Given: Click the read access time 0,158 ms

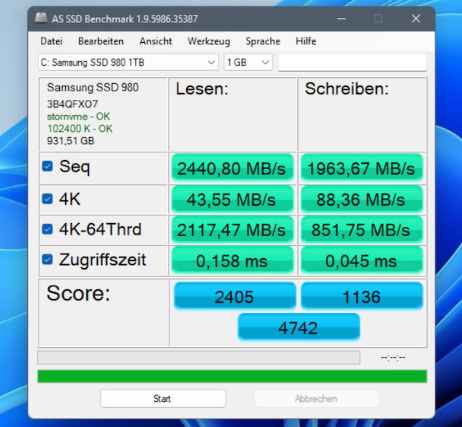Looking at the screenshot, I should click(x=232, y=260).
